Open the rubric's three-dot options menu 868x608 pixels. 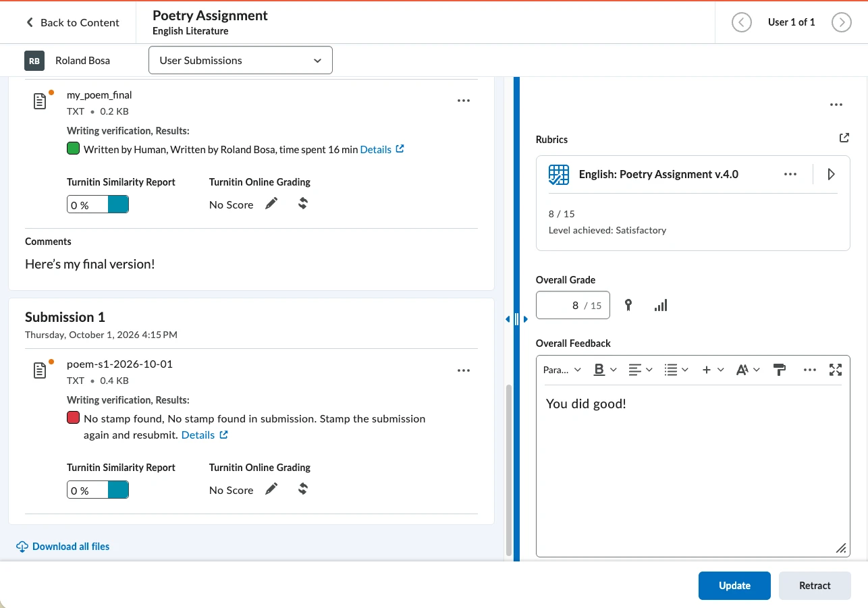(x=790, y=174)
